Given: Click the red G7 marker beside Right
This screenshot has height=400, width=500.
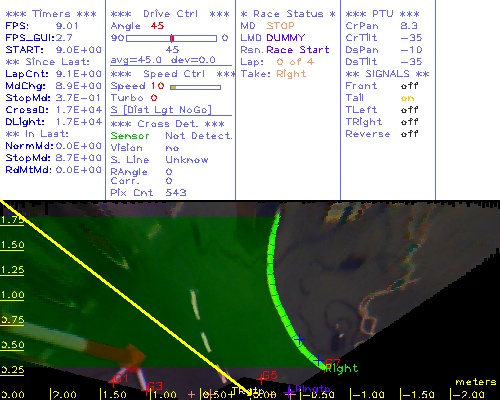Looking at the screenshot, I should (333, 362).
